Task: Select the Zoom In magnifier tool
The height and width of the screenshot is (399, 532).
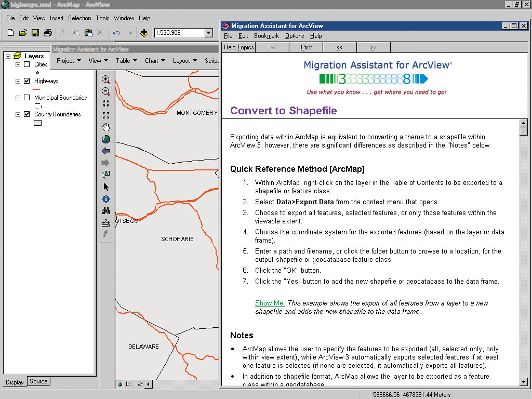Action: coord(106,79)
